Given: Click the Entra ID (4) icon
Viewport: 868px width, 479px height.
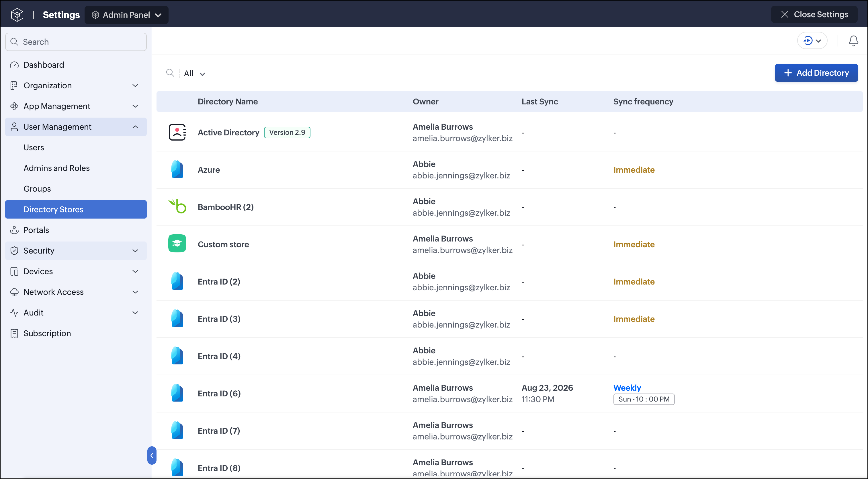Looking at the screenshot, I should click(177, 356).
